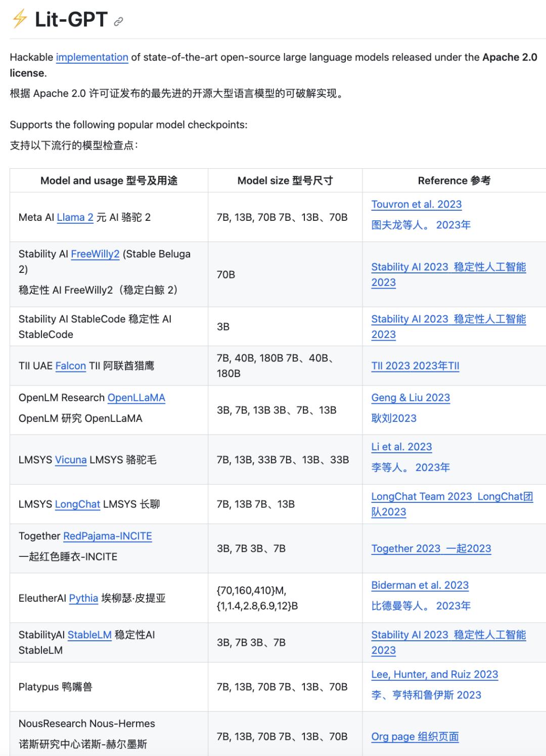Follow the Biderman et al. 2023 reference
This screenshot has height=756, width=546.
420,585
